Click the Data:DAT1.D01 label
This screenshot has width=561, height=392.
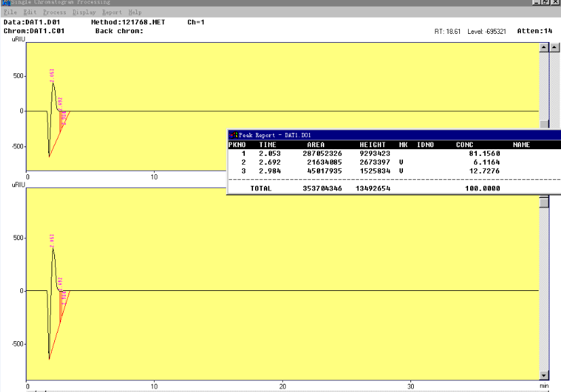point(32,22)
